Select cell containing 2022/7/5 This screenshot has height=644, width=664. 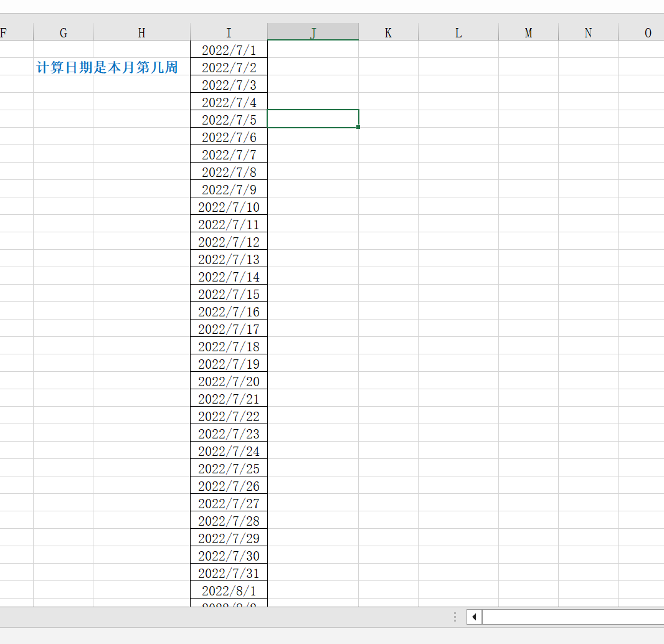tap(229, 119)
